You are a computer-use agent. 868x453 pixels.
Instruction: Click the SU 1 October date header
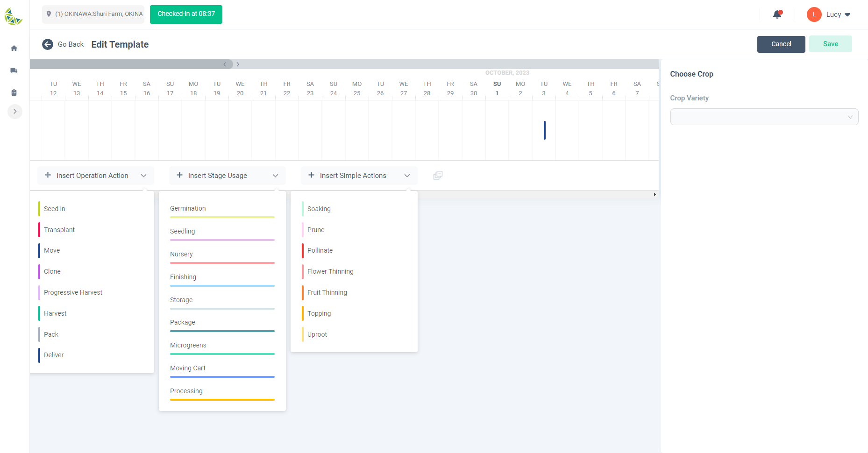(x=497, y=88)
